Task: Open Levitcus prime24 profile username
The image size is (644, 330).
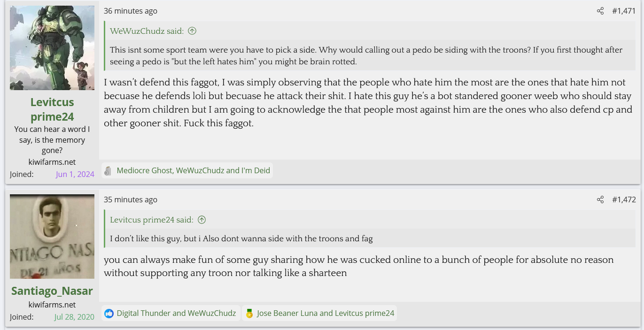Action: pos(52,109)
